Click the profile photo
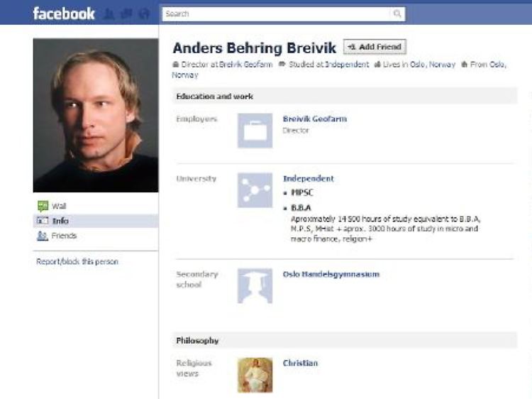 (x=96, y=115)
